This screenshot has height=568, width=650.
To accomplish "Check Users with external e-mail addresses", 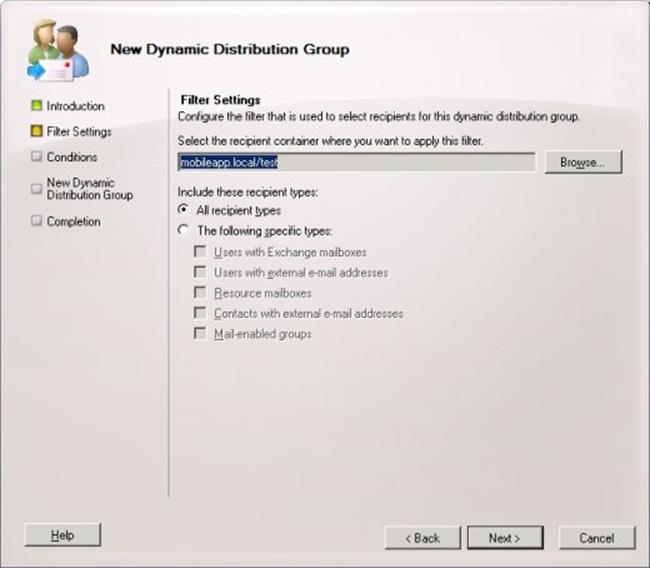I will 200,272.
